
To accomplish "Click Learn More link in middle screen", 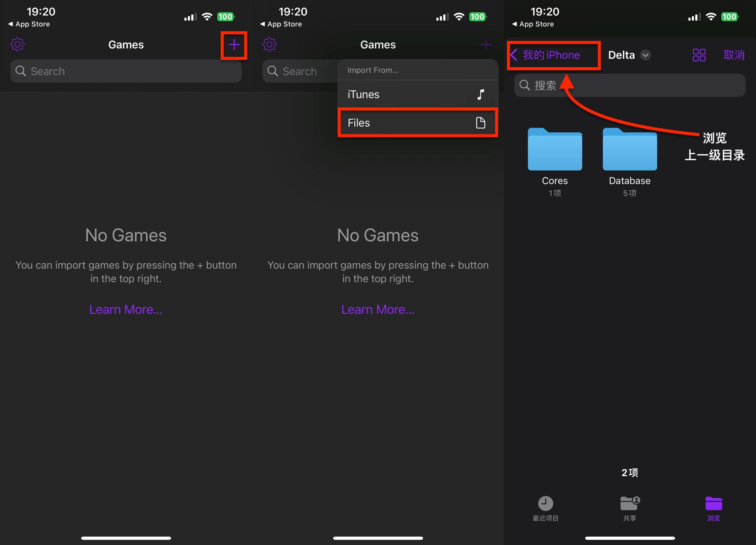I will [x=378, y=310].
